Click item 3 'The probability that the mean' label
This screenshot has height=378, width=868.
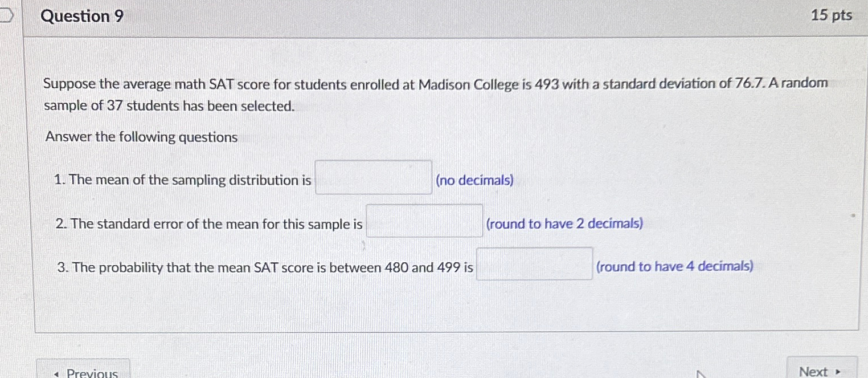(265, 267)
